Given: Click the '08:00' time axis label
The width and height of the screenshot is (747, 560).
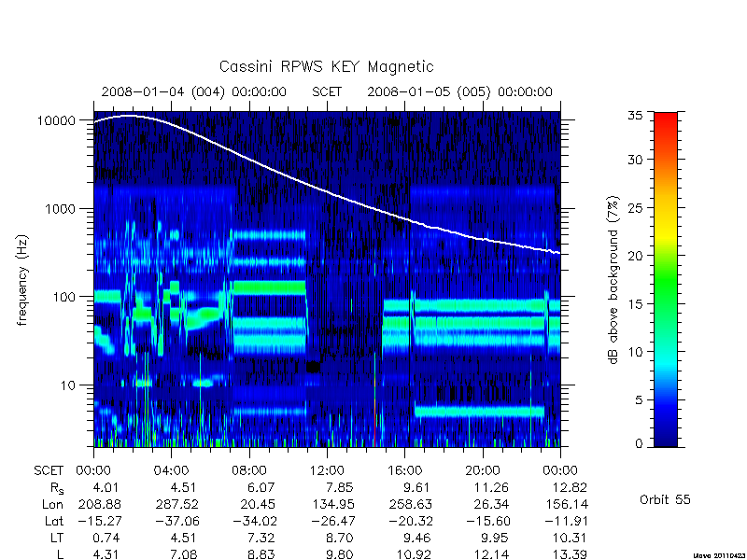Looking at the screenshot, I should (x=249, y=471).
